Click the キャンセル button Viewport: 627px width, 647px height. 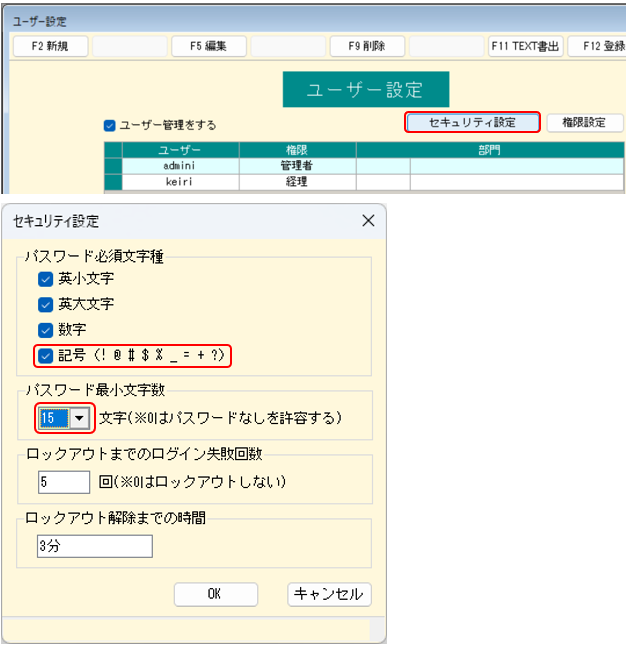329,594
